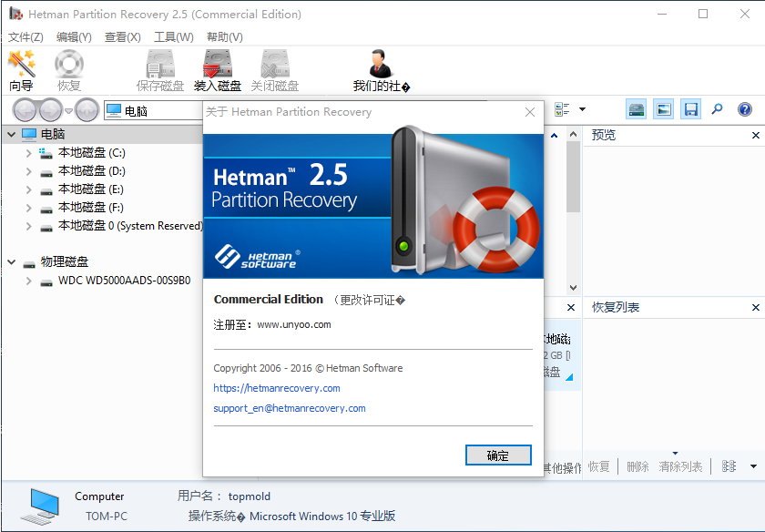This screenshot has width=765, height=532.
Task: Expand 本地磁盘 0 (System Reserved) node
Action: click(29, 226)
